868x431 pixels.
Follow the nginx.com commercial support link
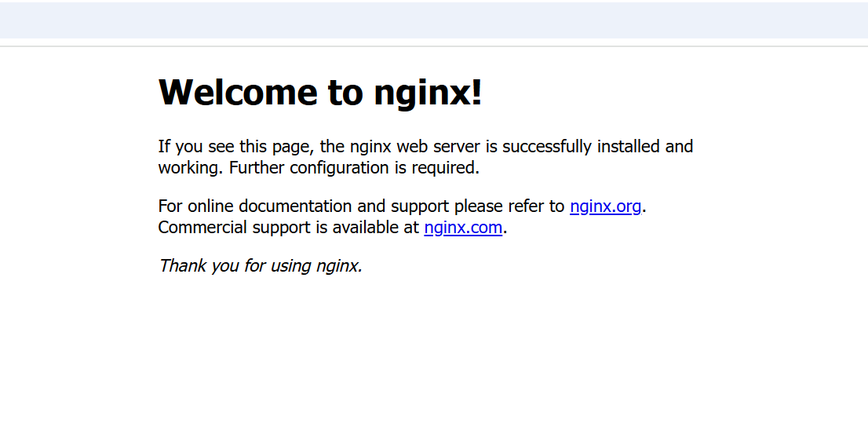click(x=463, y=228)
